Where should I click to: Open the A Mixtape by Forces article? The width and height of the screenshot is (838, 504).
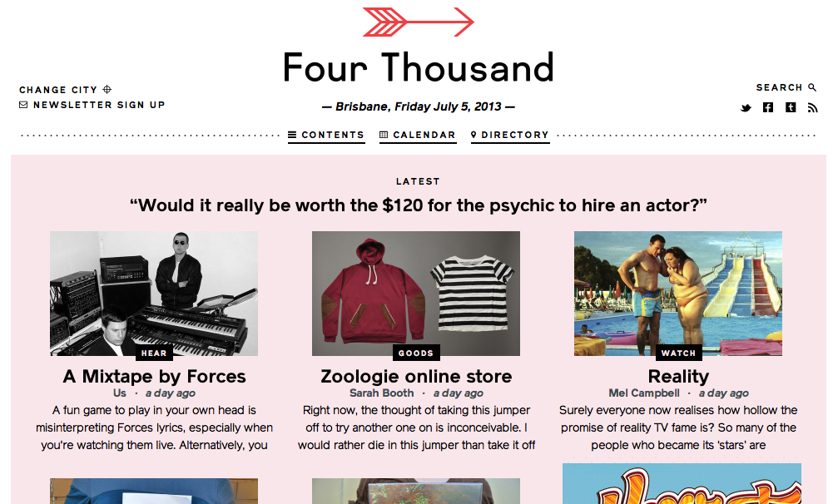pyautogui.click(x=154, y=377)
